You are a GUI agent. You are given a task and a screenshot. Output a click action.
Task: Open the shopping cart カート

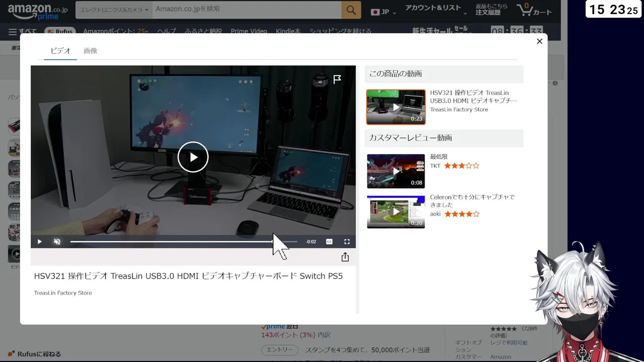coord(534,10)
